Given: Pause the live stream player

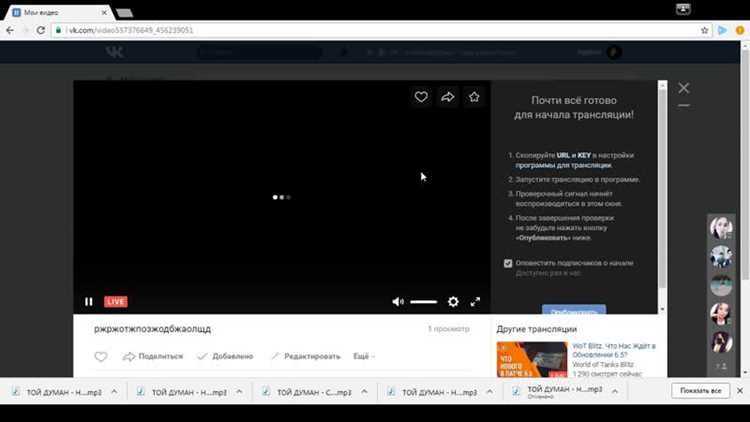Looking at the screenshot, I should point(88,302).
